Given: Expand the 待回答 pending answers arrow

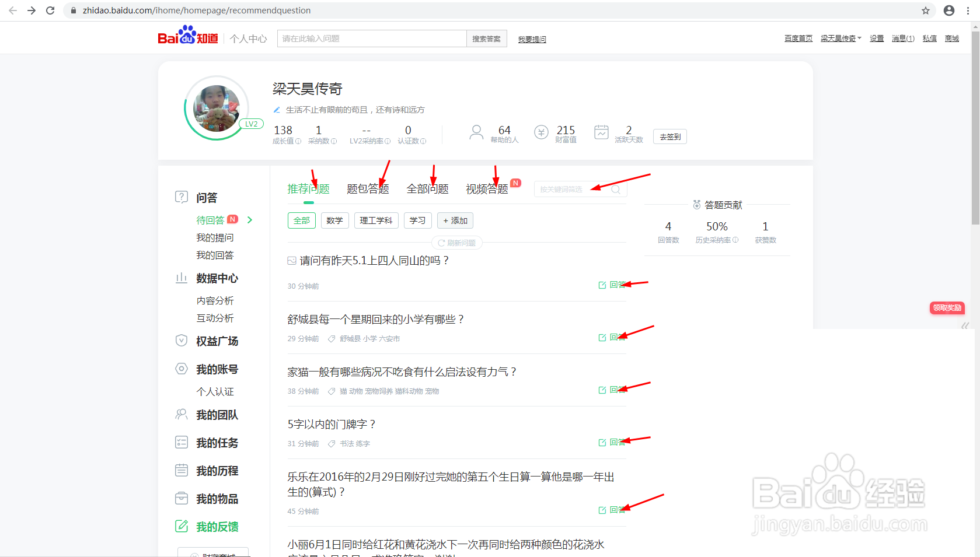Looking at the screenshot, I should (x=249, y=220).
